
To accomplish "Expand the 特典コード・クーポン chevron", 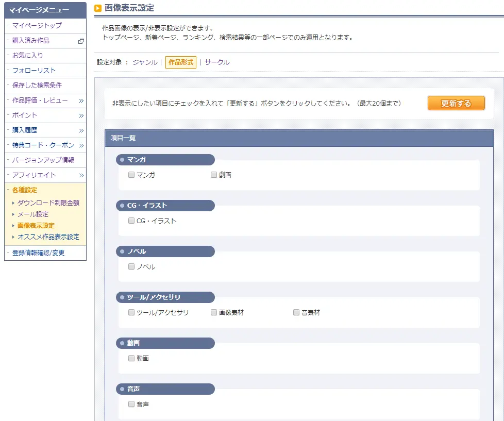I will 81,145.
